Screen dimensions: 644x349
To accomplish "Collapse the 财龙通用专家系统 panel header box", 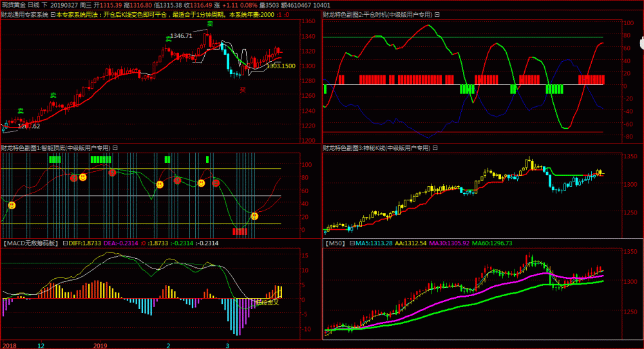I will (53, 15).
